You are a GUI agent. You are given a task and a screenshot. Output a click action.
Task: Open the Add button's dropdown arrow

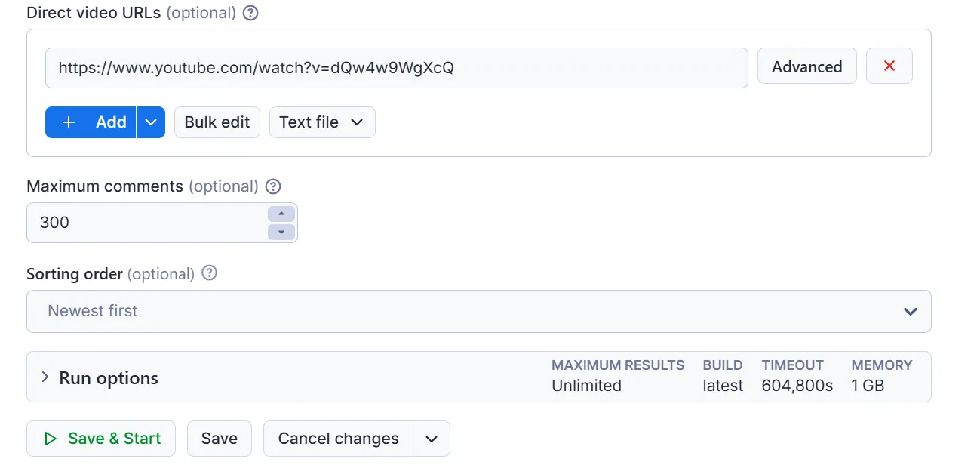151,122
